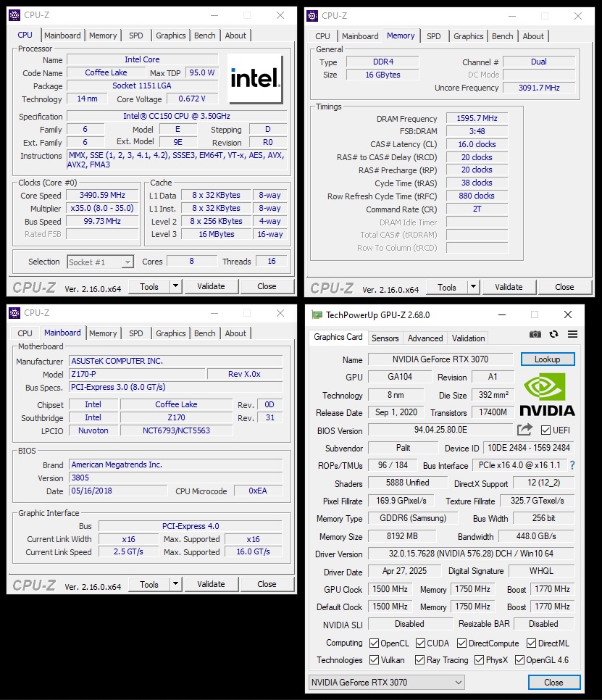This screenshot has height=700, width=602.
Task: Click Close button in the Mainboard window
Action: coord(267,584)
